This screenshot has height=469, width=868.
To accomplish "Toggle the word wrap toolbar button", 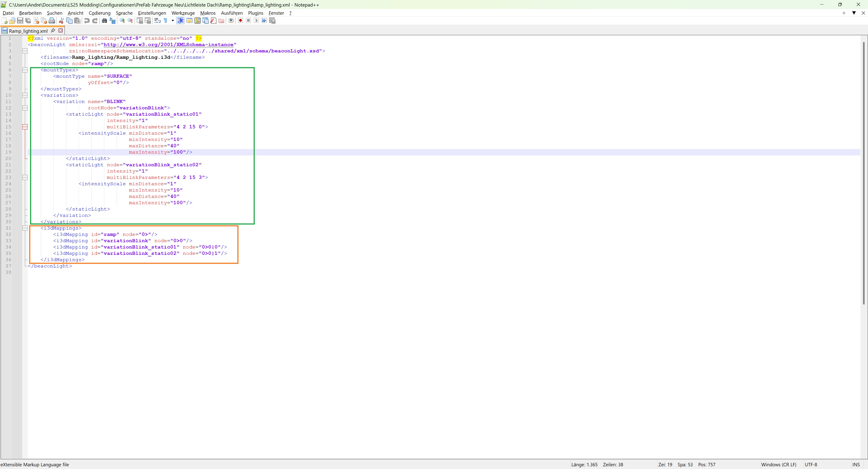I will [x=157, y=21].
